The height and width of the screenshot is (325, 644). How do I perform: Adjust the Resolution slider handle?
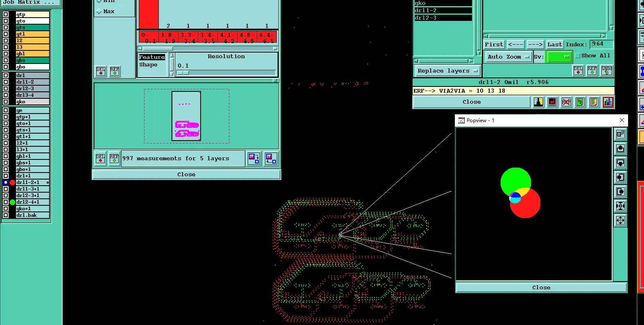183,73
